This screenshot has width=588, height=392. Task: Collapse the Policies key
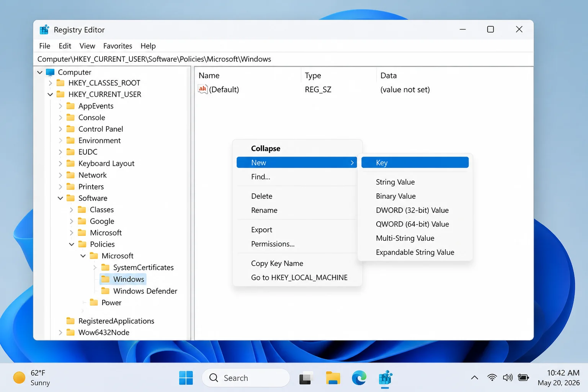point(71,244)
